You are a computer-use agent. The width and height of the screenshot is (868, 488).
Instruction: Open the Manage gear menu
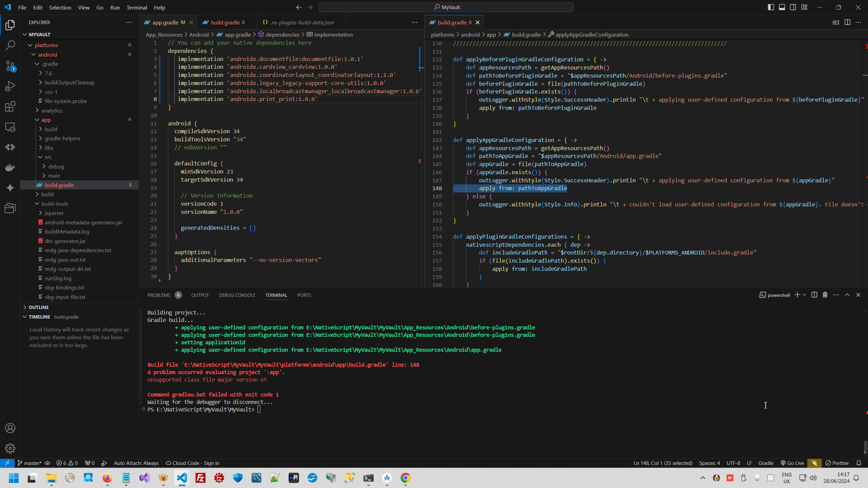[10, 448]
